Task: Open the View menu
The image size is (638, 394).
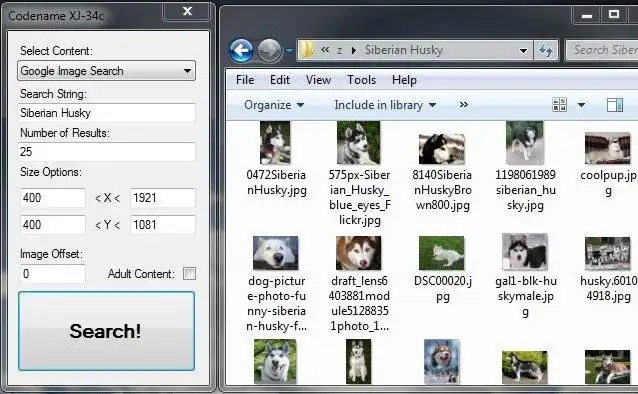Action: [318, 80]
